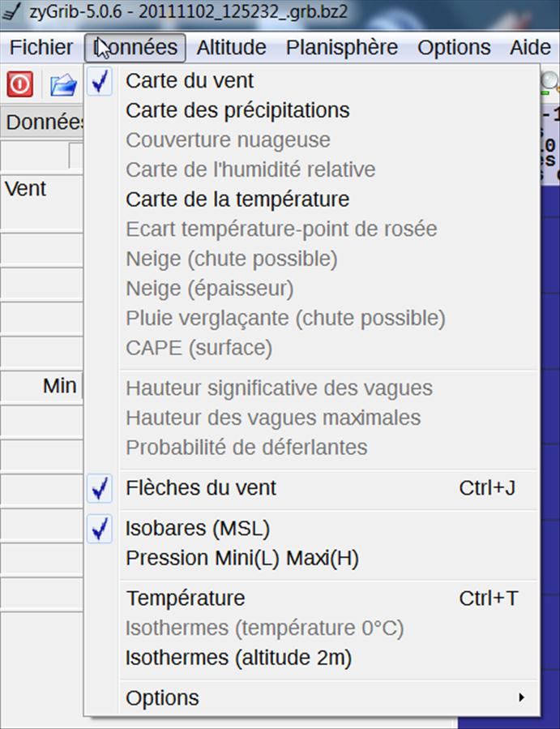The image size is (560, 729).
Task: Click the red quit power icon
Action: [x=20, y=84]
